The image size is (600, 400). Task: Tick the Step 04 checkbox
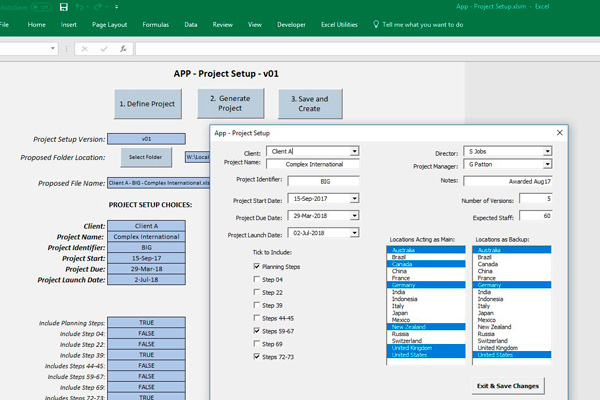(x=257, y=279)
